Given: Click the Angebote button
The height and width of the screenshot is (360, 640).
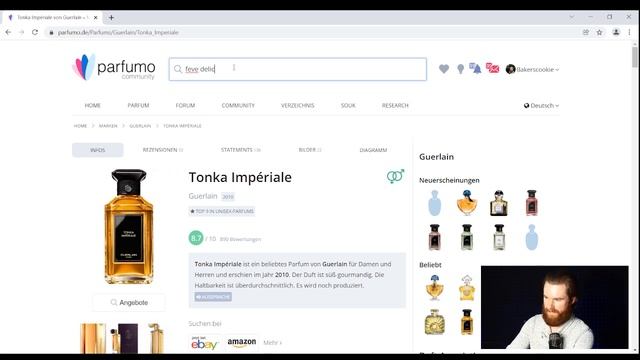Looking at the screenshot, I should pos(129,302).
